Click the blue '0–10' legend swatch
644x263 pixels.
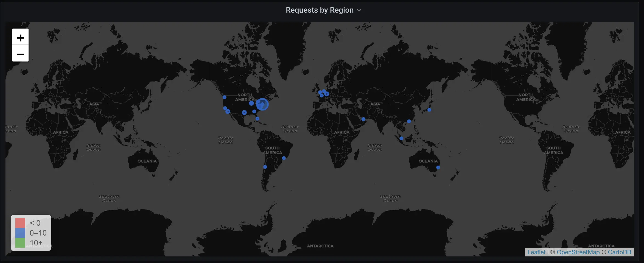[20, 233]
